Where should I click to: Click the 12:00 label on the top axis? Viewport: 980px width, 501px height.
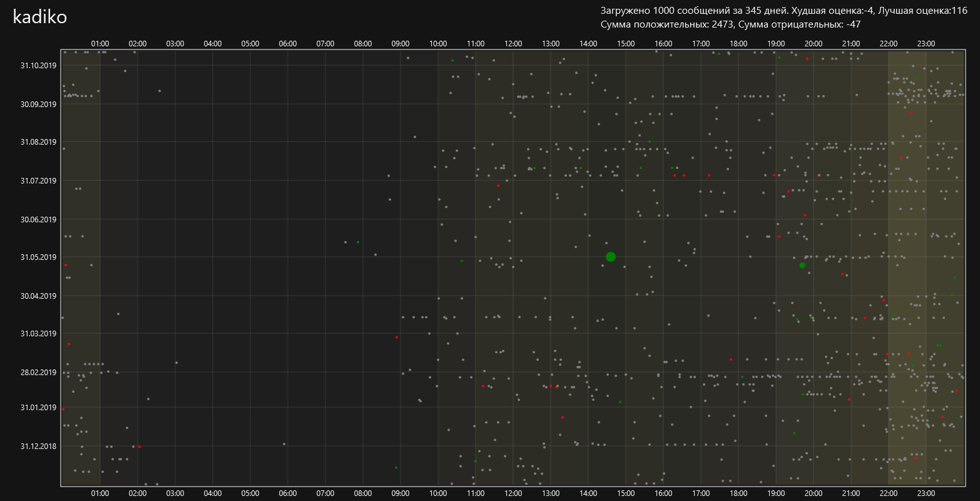pyautogui.click(x=513, y=44)
